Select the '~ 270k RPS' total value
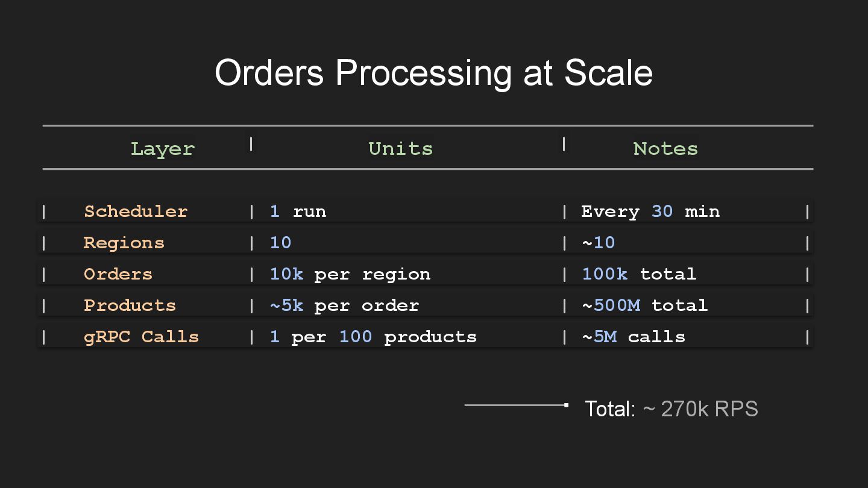Screen dimensions: 868x488 pyautogui.click(x=700, y=409)
